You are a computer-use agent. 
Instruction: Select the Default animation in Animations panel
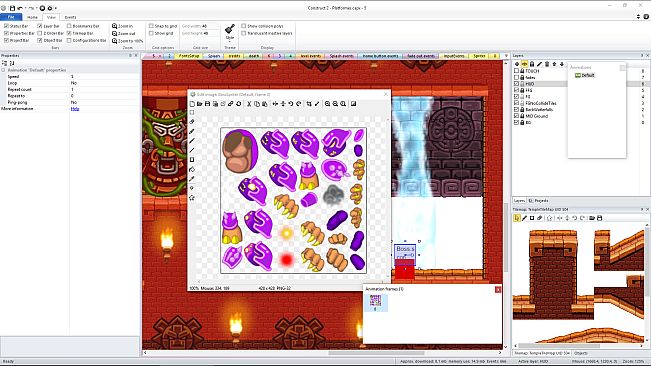[x=585, y=75]
